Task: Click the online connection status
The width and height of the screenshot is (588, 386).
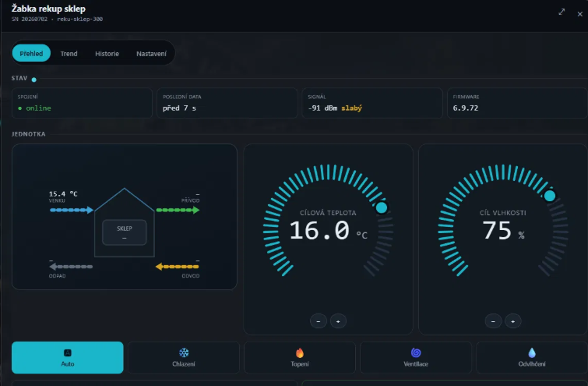Action: pos(34,108)
